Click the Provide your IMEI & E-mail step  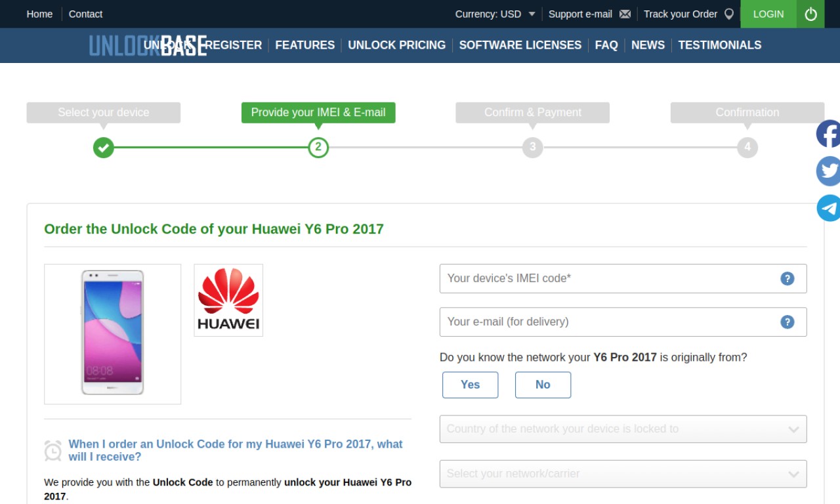tap(318, 112)
